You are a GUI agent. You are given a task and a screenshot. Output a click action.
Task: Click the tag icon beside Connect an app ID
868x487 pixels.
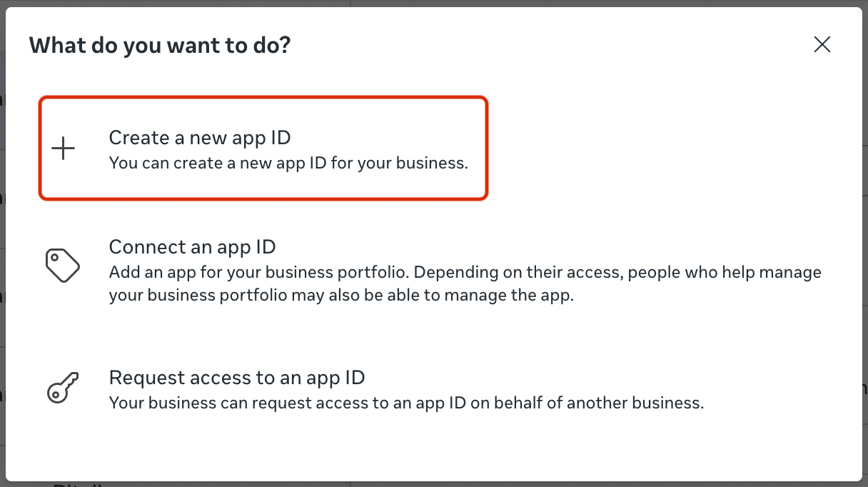tap(63, 266)
